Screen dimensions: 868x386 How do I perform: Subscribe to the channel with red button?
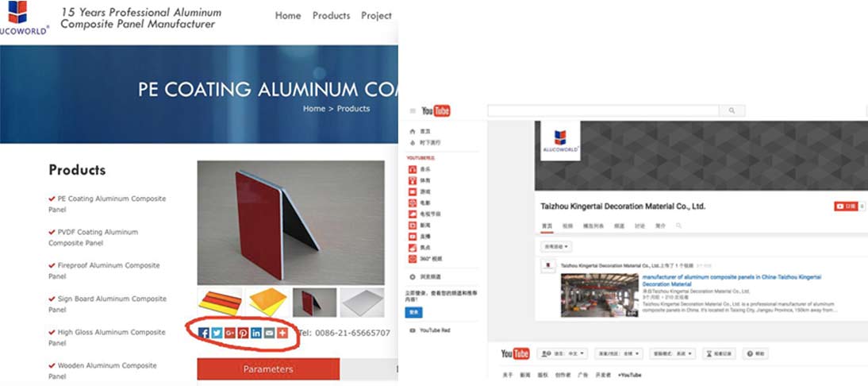pos(846,206)
